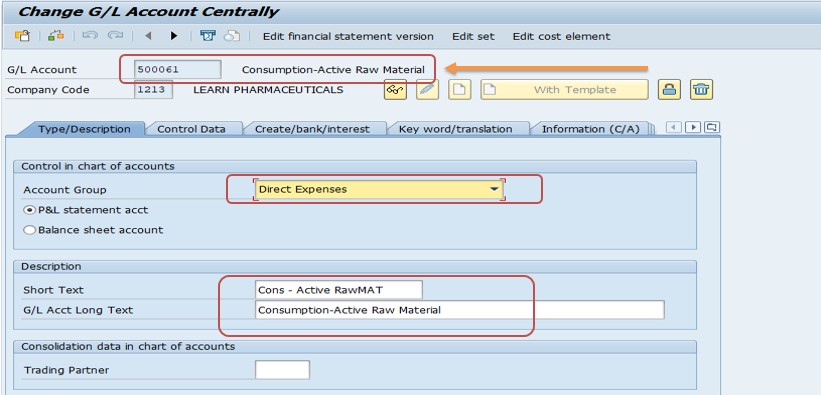
Task: Click Company Code field 1213
Action: (x=153, y=90)
